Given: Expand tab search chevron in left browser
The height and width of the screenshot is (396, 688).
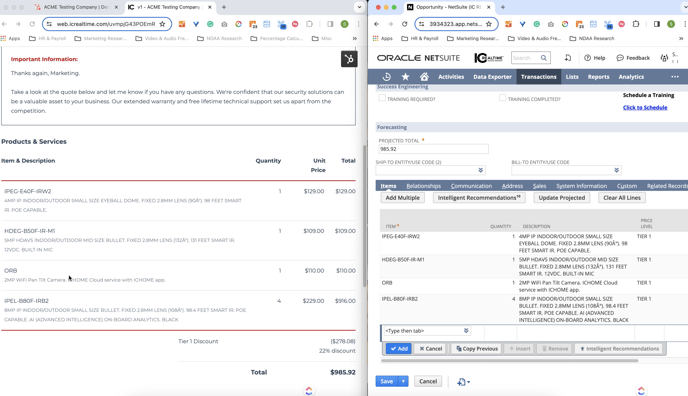Looking at the screenshot, I should click(359, 7).
